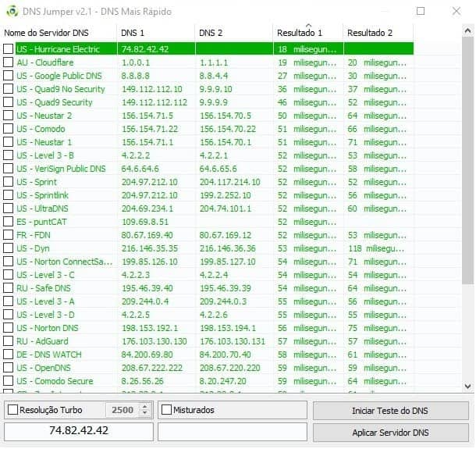
Task: Select the US - UltraDNS entry
Action: (42, 208)
